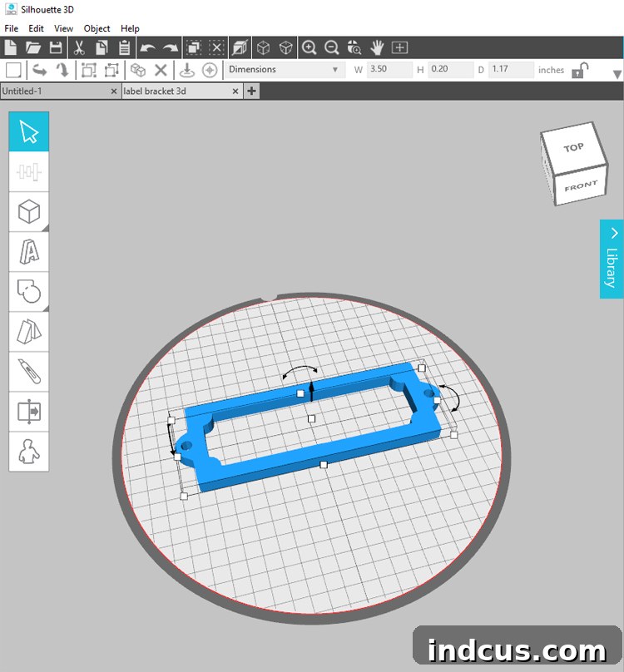
Task: Click the ungroup objects icon
Action: coord(111,70)
